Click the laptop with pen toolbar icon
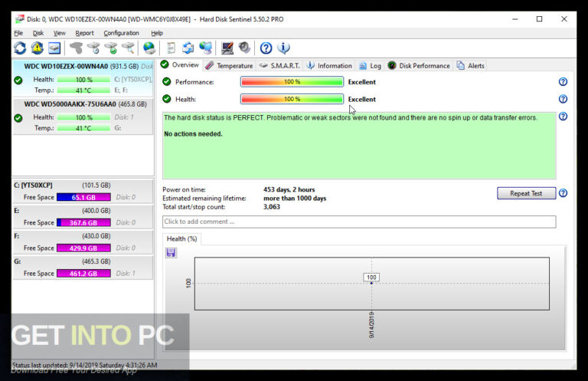 coord(227,48)
